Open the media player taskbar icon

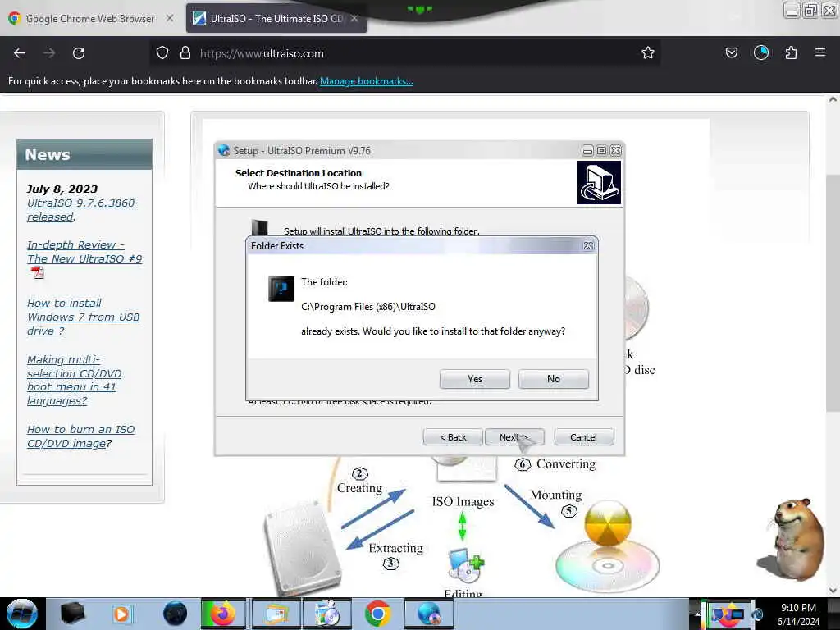(x=121, y=614)
